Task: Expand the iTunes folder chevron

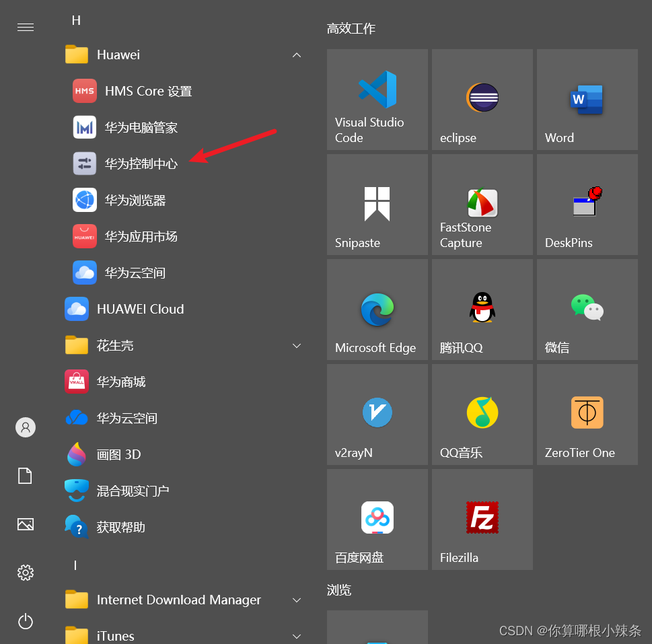Action: pos(297,636)
